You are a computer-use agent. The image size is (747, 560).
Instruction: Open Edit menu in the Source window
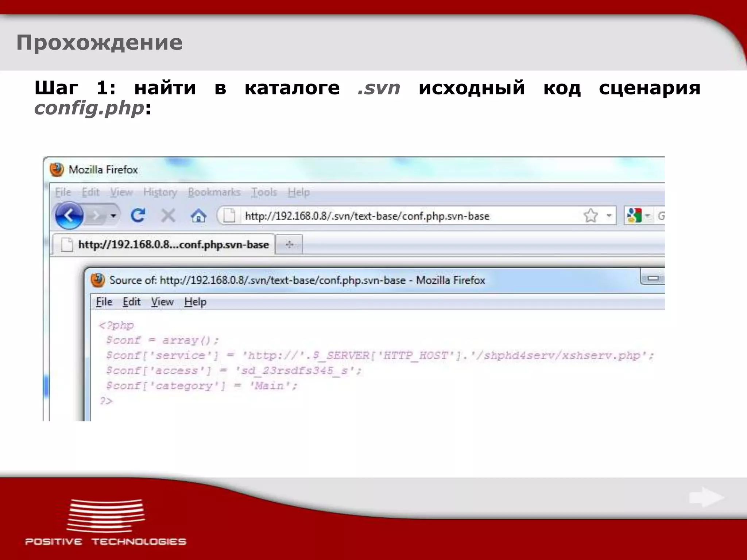coord(131,302)
